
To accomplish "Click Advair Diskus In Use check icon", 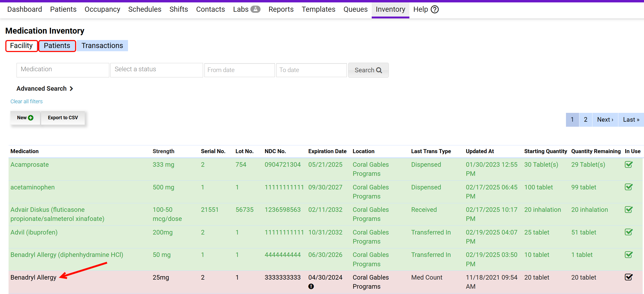I will [629, 210].
